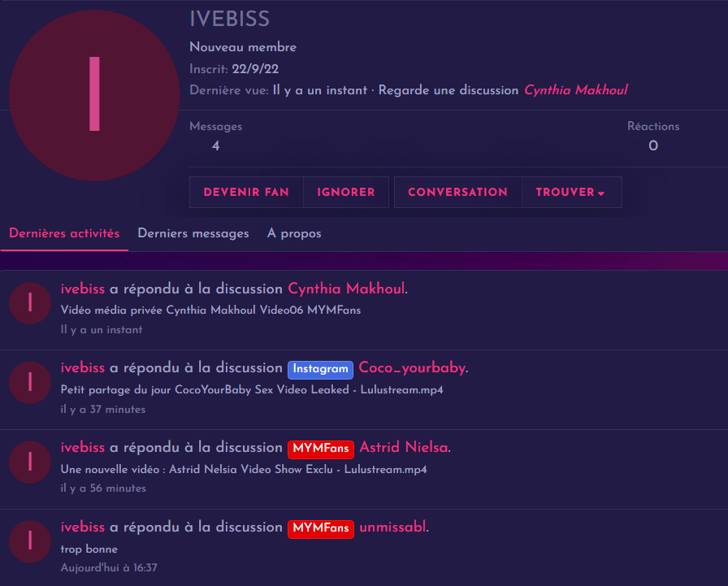Click the blue Instagram tag label
The height and width of the screenshot is (586, 728).
tap(320, 369)
